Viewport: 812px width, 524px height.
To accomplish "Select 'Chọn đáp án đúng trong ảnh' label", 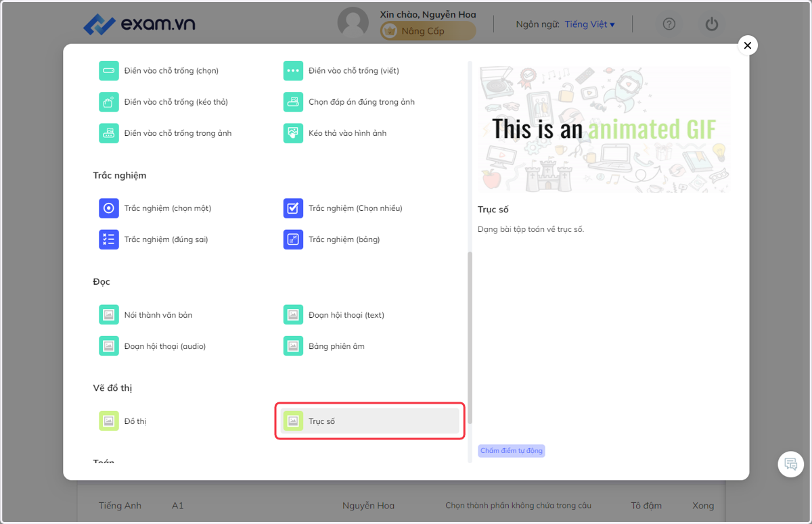I will pyautogui.click(x=361, y=102).
